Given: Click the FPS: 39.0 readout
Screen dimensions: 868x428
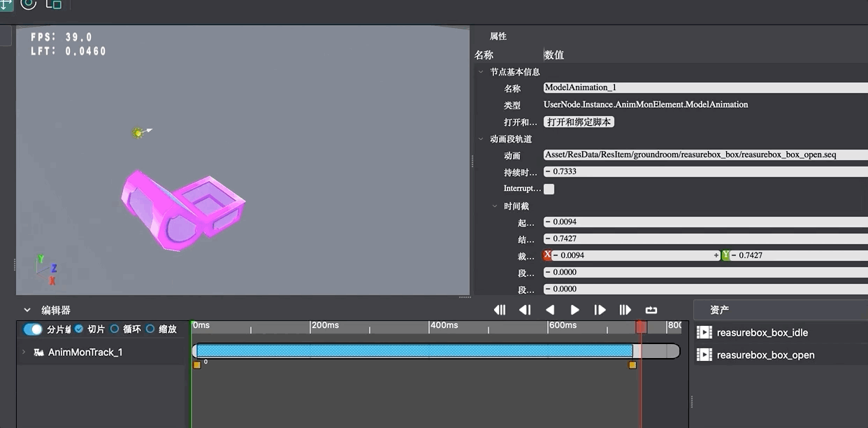Looking at the screenshot, I should pyautogui.click(x=62, y=37).
